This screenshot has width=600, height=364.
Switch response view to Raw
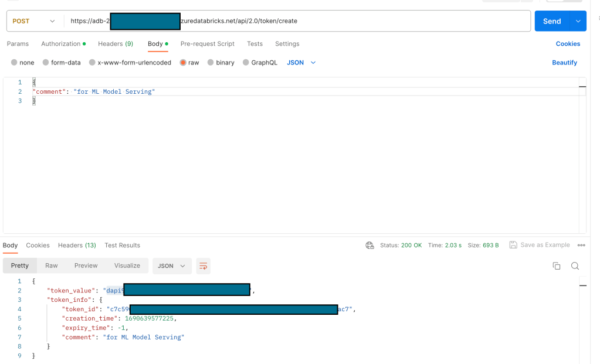52,266
